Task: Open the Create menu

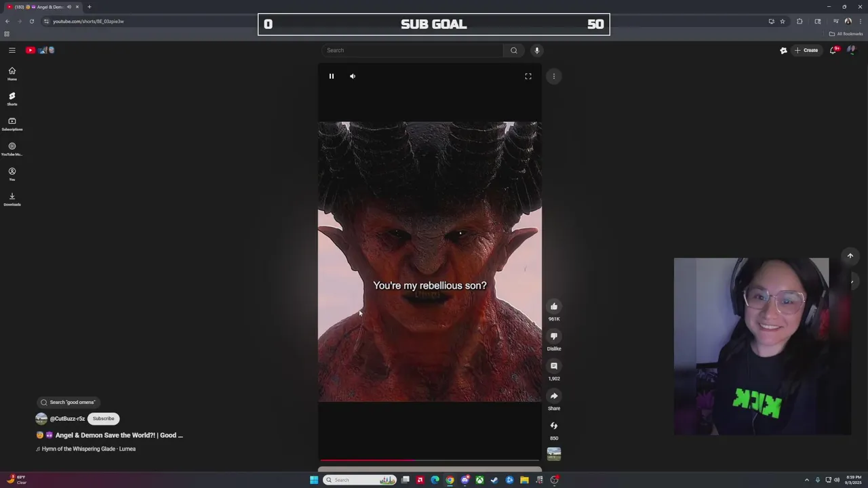Action: [806, 50]
